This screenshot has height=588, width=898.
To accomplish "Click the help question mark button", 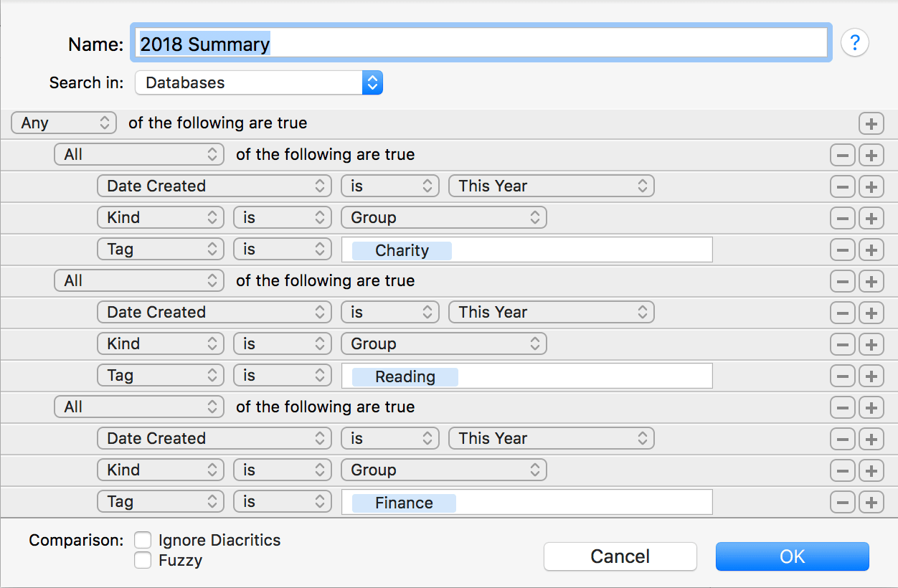I will pyautogui.click(x=854, y=44).
